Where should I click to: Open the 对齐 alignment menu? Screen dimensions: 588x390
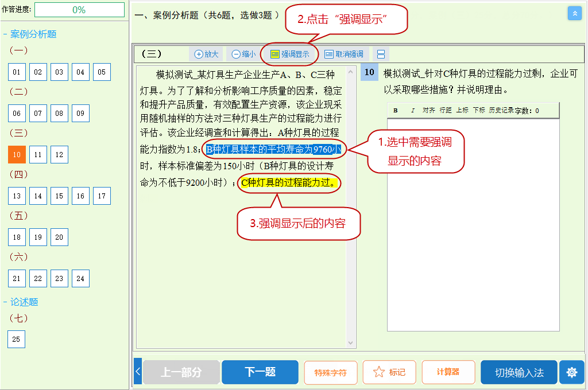coord(428,110)
